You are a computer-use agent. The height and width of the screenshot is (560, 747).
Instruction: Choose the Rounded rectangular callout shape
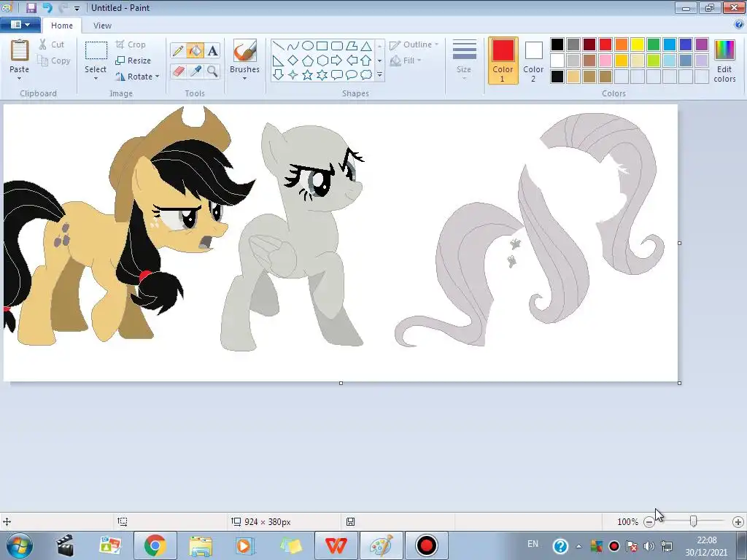pos(337,75)
